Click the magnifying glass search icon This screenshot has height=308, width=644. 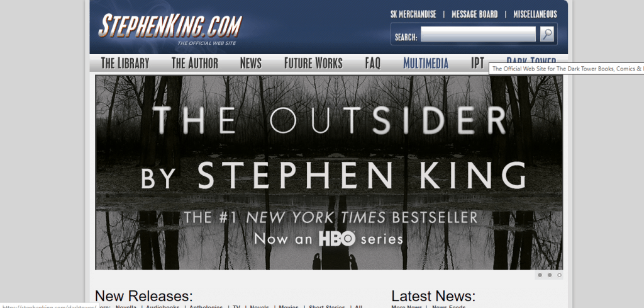pos(547,34)
